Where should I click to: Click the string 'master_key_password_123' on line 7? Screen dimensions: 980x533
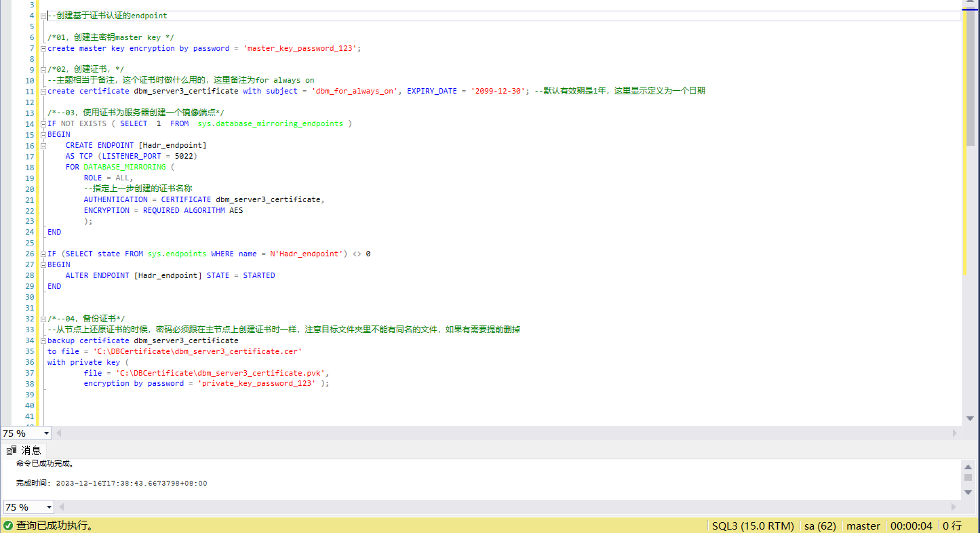[300, 49]
